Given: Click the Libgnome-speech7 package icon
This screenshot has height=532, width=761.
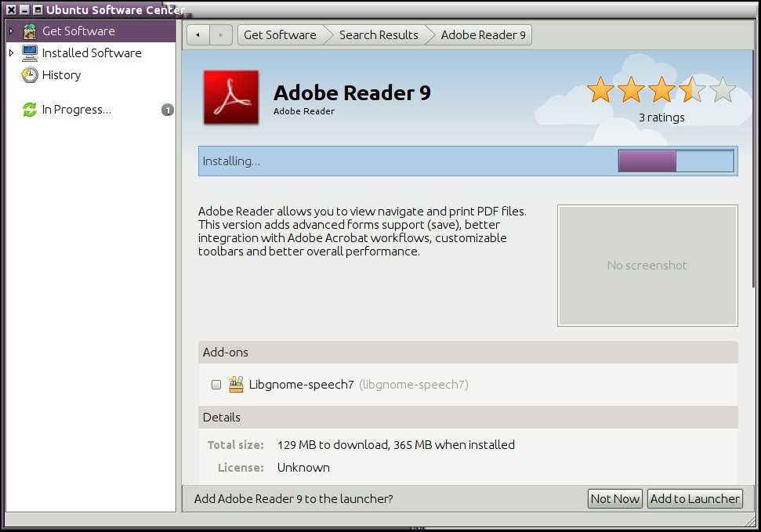Looking at the screenshot, I should click(x=236, y=385).
